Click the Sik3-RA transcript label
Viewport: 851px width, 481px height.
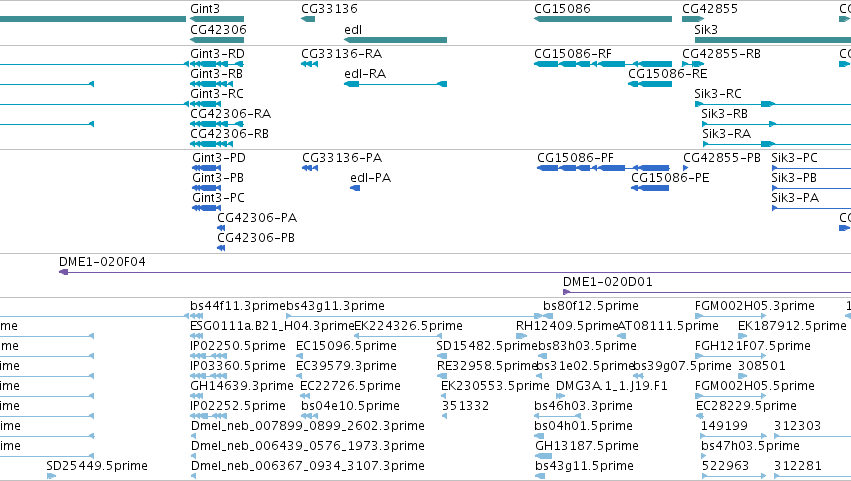click(727, 134)
